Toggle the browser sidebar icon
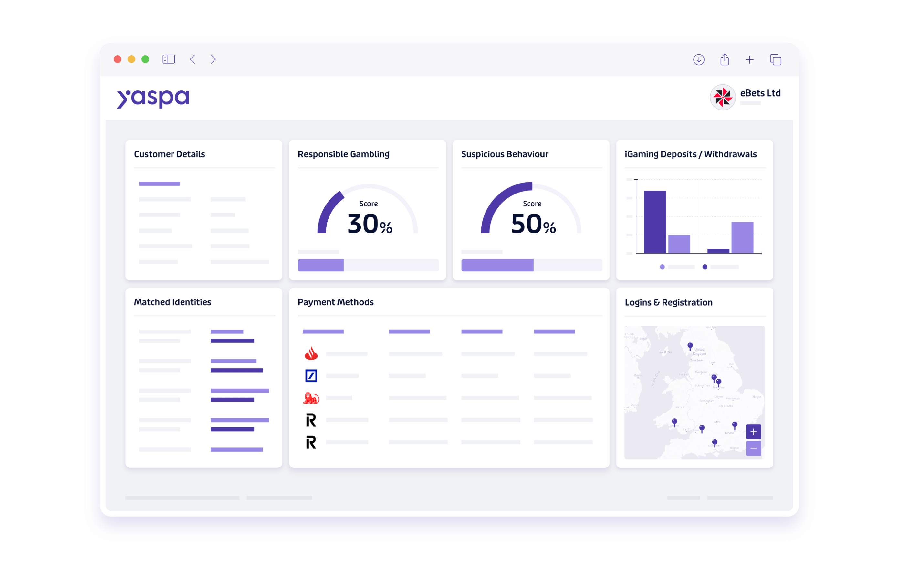 pyautogui.click(x=169, y=59)
